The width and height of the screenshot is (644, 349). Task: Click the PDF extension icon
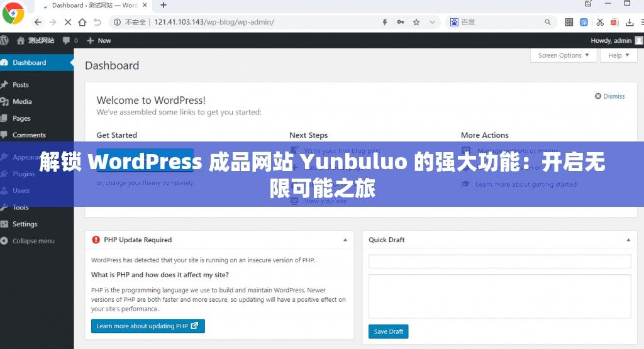[x=614, y=22]
